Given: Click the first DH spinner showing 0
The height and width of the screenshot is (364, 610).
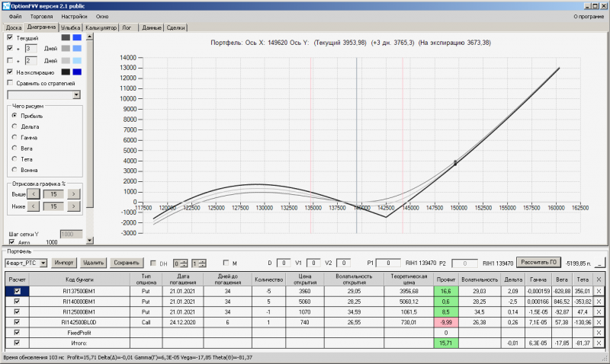Looking at the screenshot, I should pyautogui.click(x=180, y=263).
